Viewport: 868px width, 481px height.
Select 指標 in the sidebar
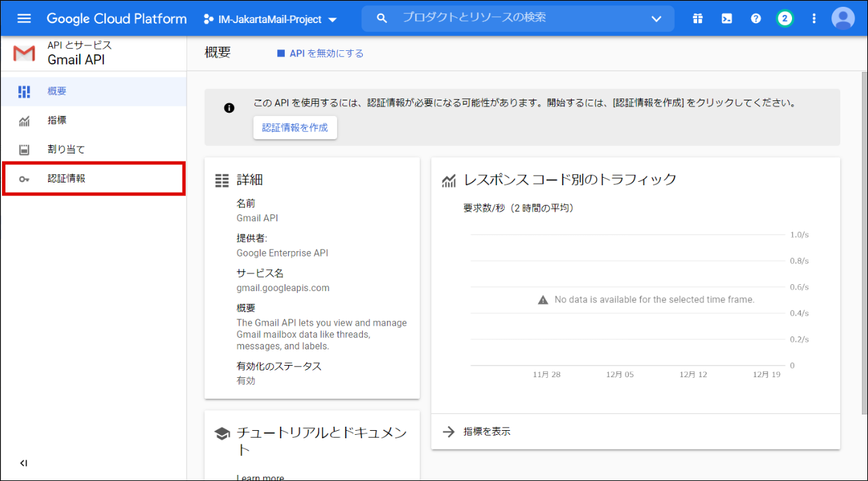click(x=57, y=121)
